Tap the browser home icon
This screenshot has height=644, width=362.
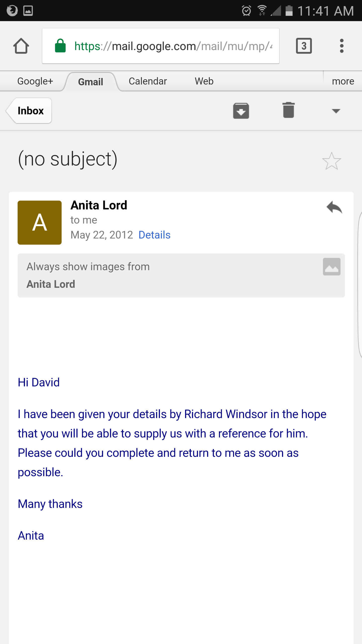pyautogui.click(x=21, y=46)
